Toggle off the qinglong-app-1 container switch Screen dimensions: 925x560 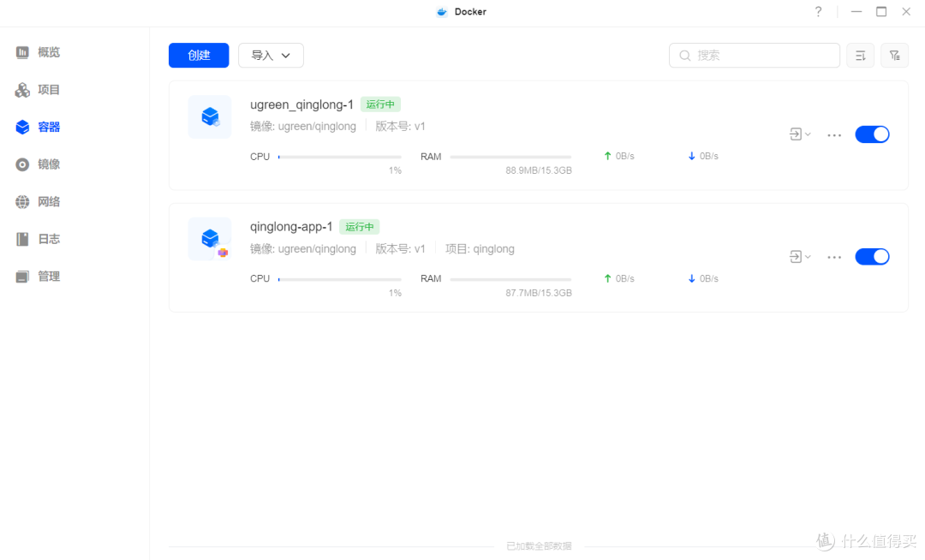pos(872,256)
